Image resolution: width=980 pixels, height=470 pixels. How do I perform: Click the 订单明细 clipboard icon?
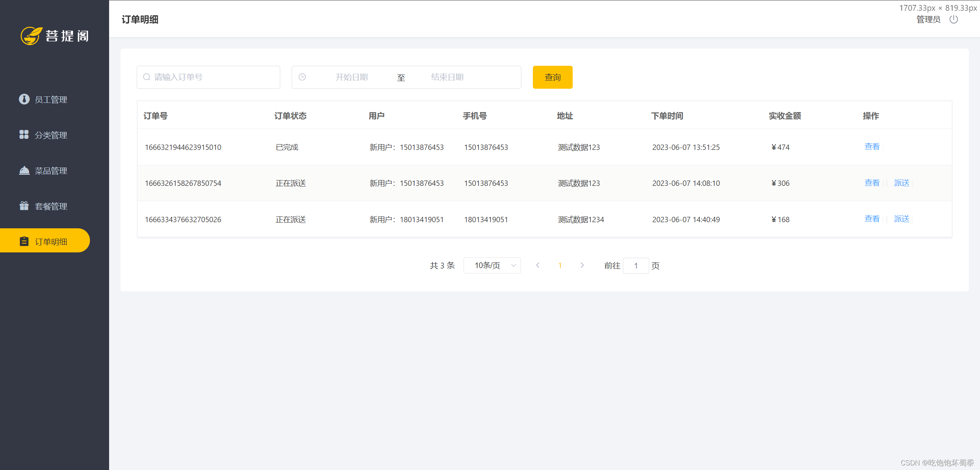(x=24, y=241)
